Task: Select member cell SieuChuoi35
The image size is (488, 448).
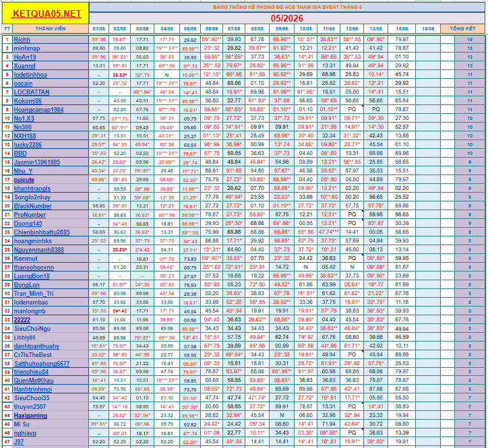Action: pyautogui.click(x=51, y=397)
